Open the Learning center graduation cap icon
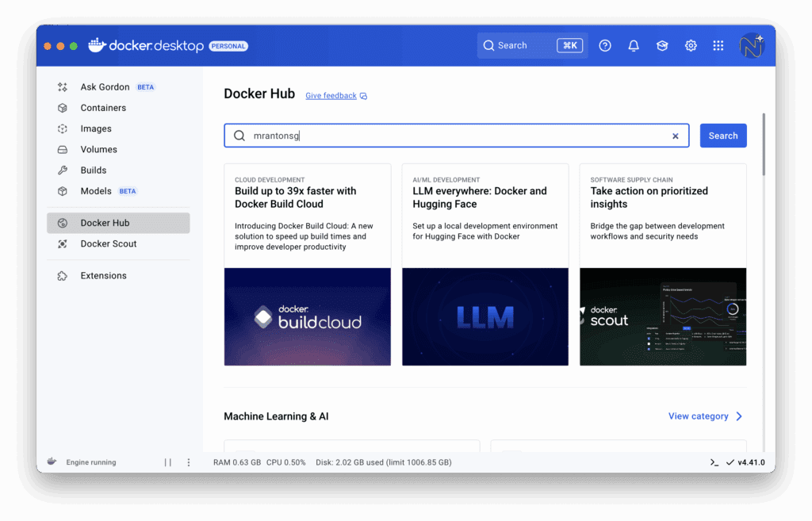 pos(662,45)
